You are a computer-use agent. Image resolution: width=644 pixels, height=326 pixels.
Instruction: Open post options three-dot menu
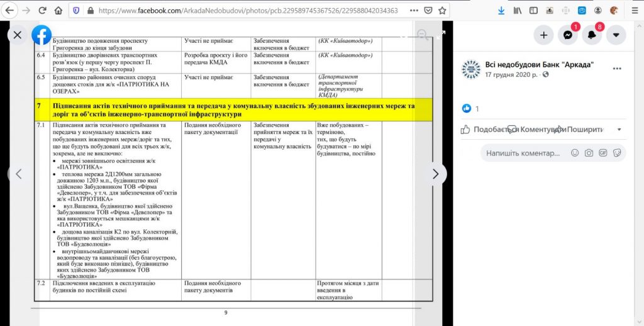(617, 69)
